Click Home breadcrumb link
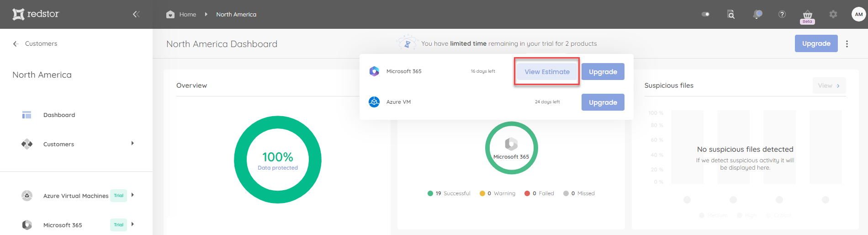 point(188,14)
